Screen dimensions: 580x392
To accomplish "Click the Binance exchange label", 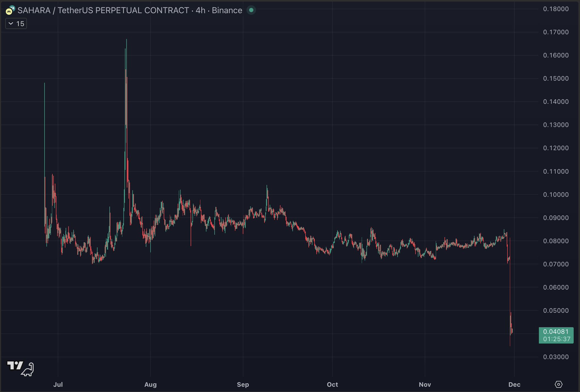I will (x=227, y=10).
